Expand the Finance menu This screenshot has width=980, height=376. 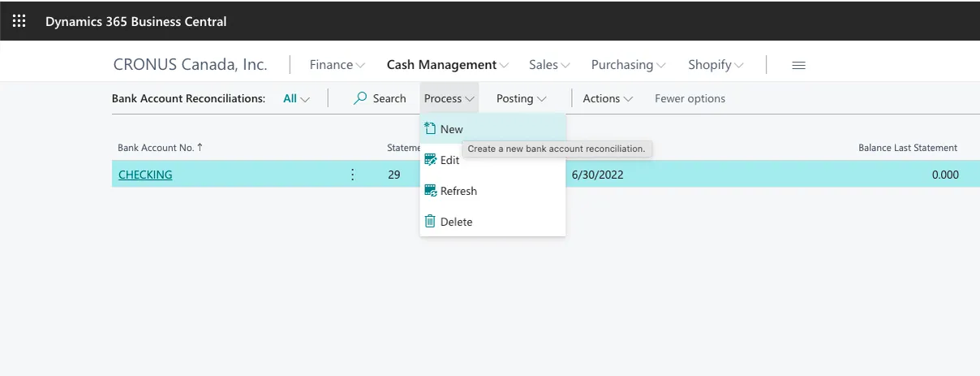(337, 65)
